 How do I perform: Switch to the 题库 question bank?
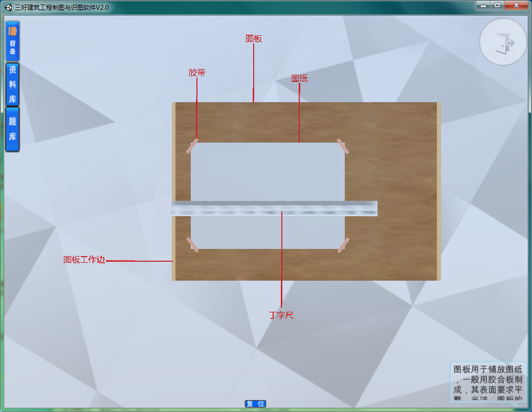(x=12, y=129)
